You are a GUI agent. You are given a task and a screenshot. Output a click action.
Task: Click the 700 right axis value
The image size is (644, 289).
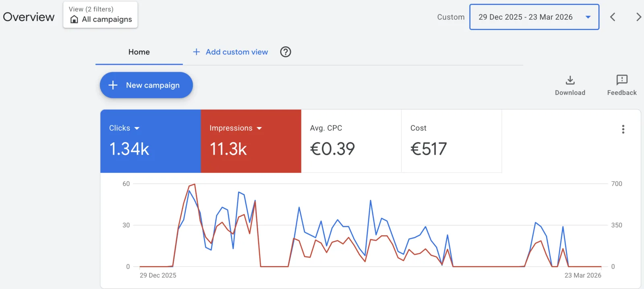click(x=617, y=184)
